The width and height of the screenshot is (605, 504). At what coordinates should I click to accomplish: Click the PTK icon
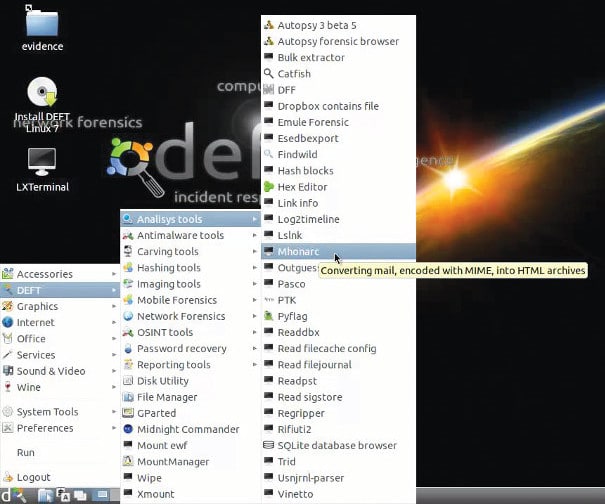click(x=269, y=300)
